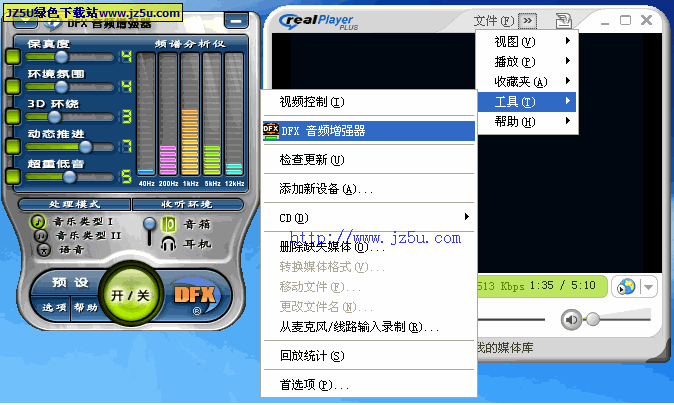674x405 pixels.
Task: Click the 处理模式 header label
Action: coord(74,204)
